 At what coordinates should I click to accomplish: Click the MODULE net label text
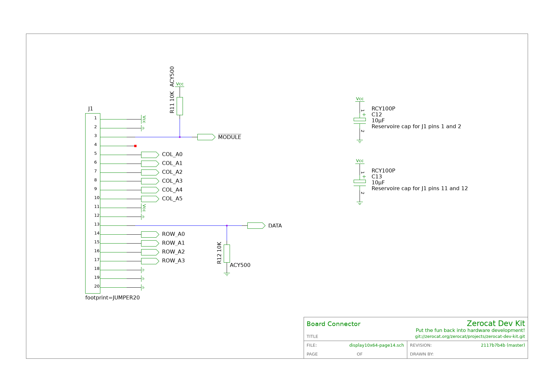[x=230, y=137]
